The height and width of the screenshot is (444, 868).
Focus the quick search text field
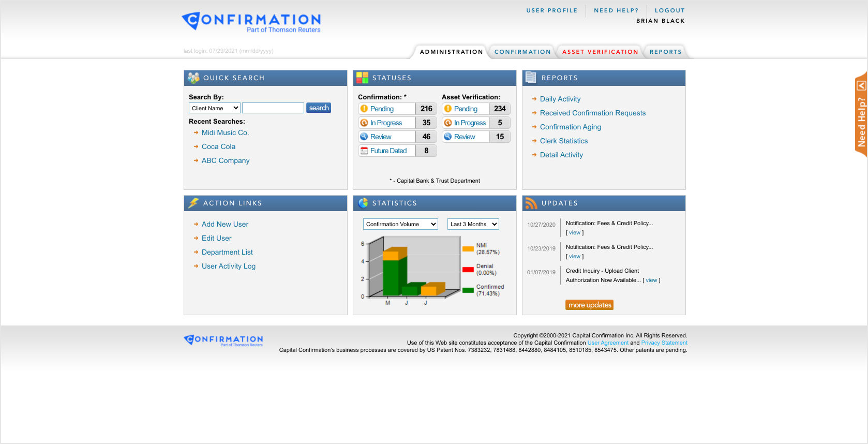point(273,108)
